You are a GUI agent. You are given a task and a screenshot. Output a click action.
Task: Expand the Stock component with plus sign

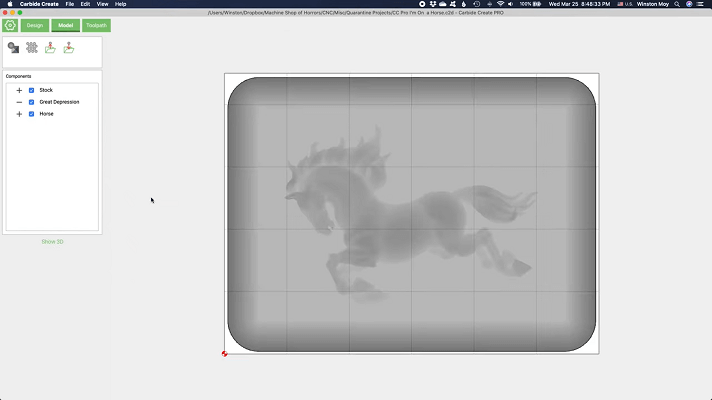19,90
